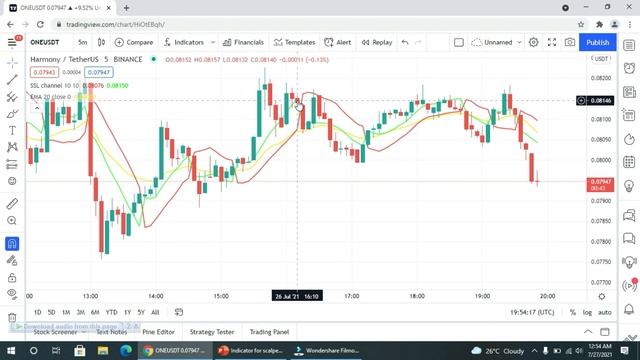Click the trash remove drawings icon
This screenshot has width=640, height=360.
12,317
